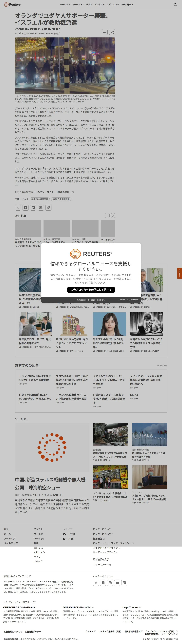Viewport: 182px width, 644px height.
Task: Open sponsored 意外にみんな知らない、パソコン ad
Action: (x=147, y=332)
